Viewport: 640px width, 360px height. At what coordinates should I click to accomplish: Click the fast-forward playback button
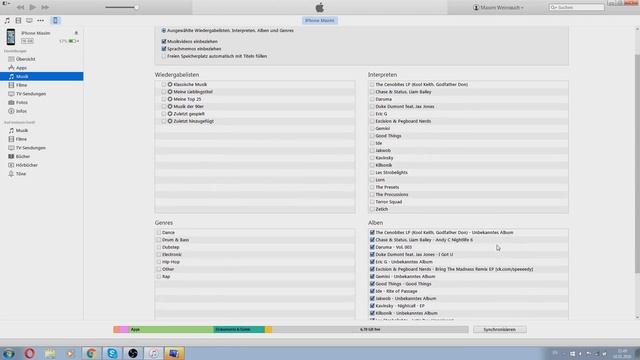[x=45, y=7]
